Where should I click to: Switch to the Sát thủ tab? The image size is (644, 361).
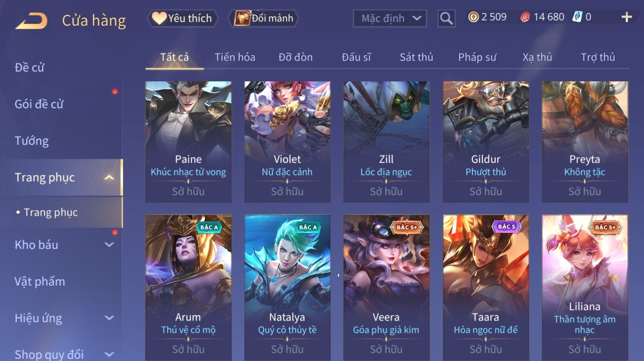(416, 57)
